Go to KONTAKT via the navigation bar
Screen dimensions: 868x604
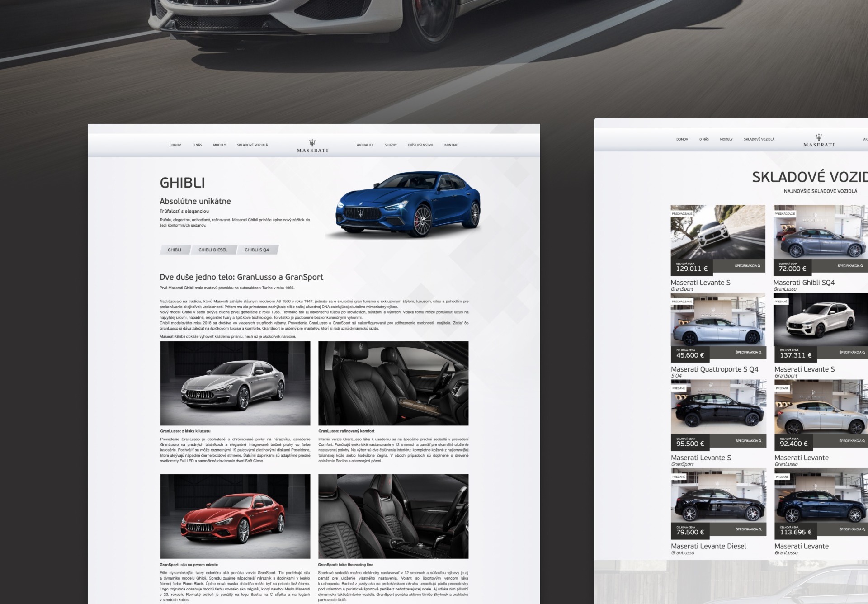click(x=452, y=145)
